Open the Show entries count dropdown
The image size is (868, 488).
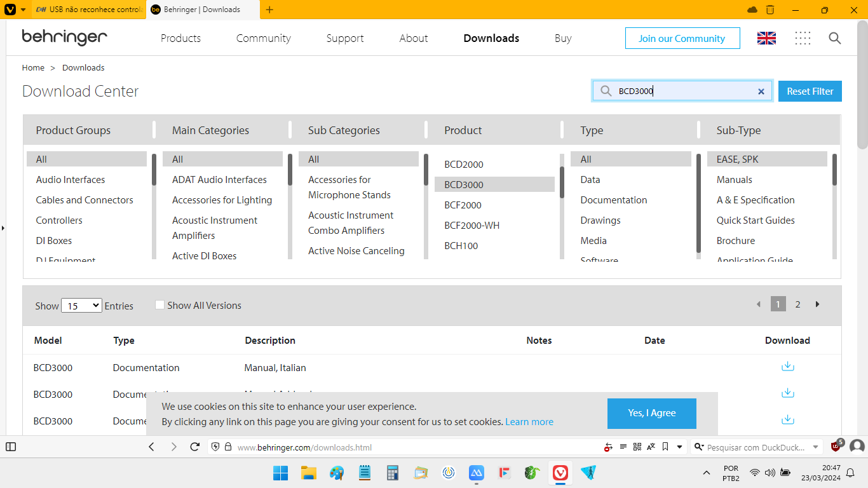81,306
